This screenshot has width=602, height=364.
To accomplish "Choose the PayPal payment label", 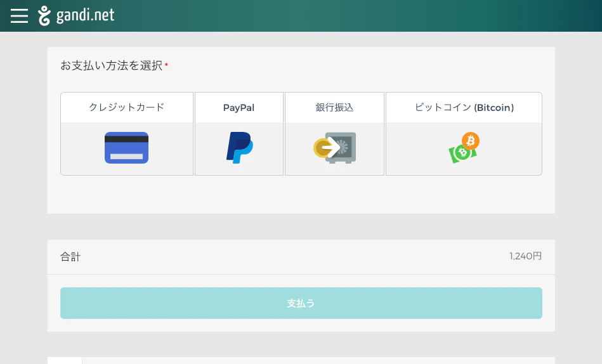I will [x=239, y=108].
